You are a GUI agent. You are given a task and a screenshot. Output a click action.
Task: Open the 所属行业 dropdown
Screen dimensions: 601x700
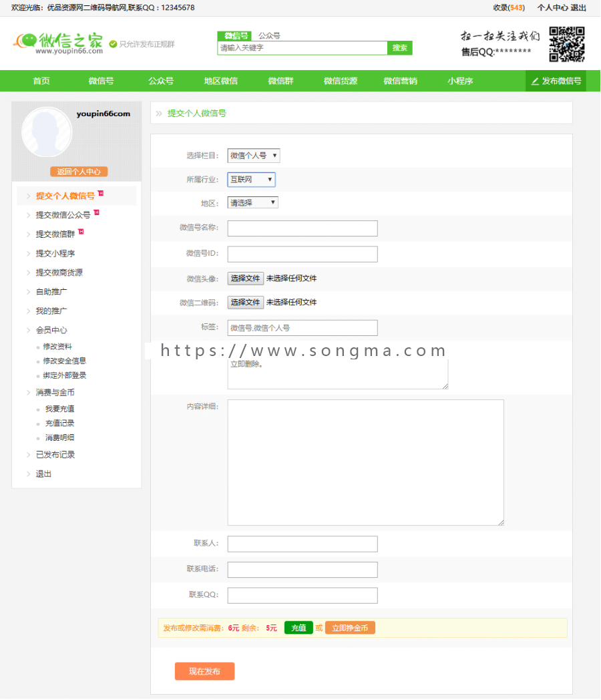pos(251,180)
